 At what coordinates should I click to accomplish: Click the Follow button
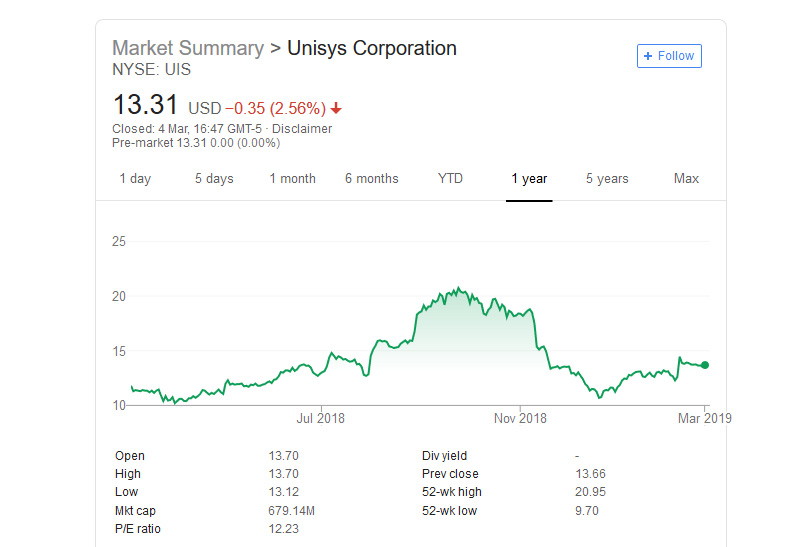pyautogui.click(x=669, y=56)
